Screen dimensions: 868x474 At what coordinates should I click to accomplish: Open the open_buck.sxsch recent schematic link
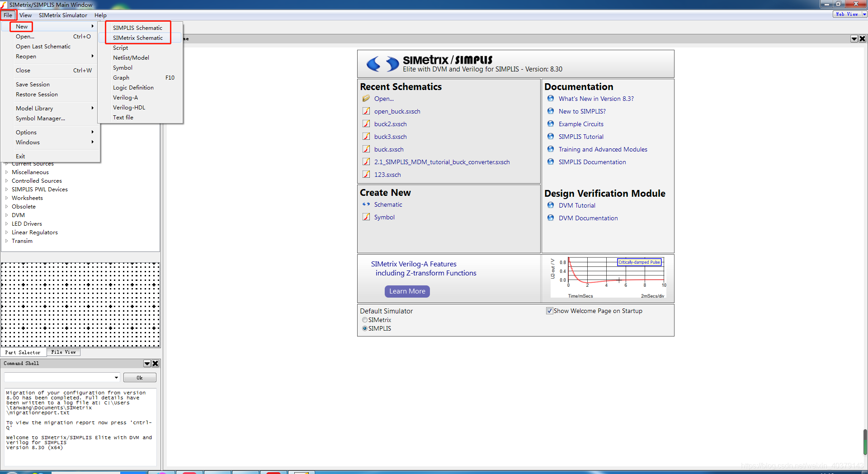397,111
